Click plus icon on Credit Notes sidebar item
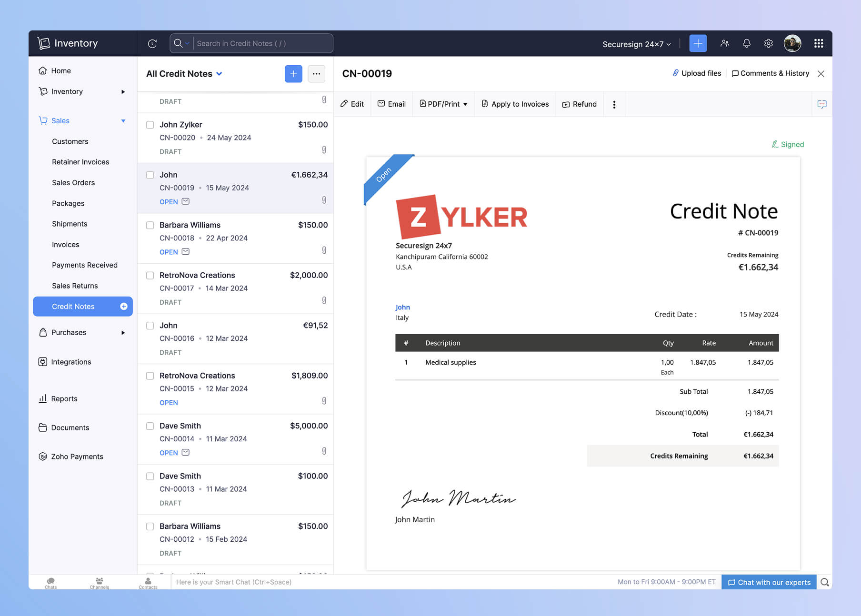 tap(124, 307)
